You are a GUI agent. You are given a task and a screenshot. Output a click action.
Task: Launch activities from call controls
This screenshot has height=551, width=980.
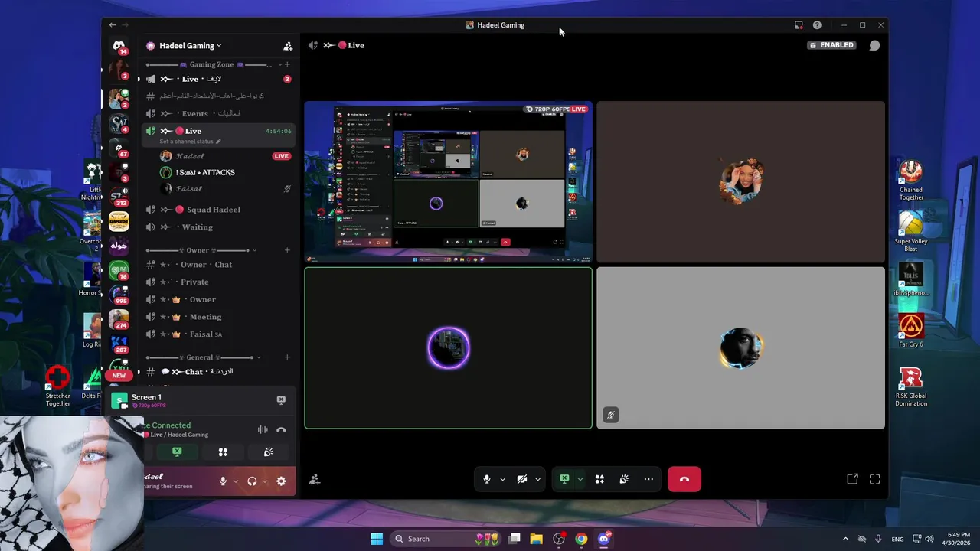tap(599, 479)
